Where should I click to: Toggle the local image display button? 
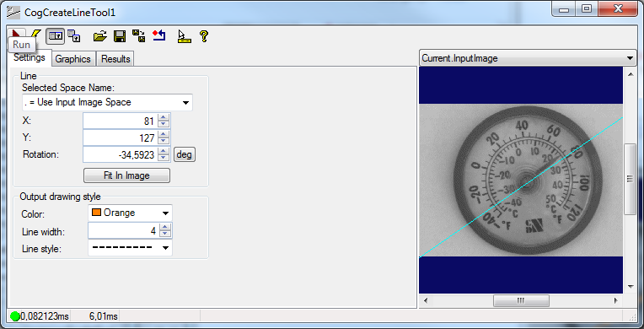[55, 36]
